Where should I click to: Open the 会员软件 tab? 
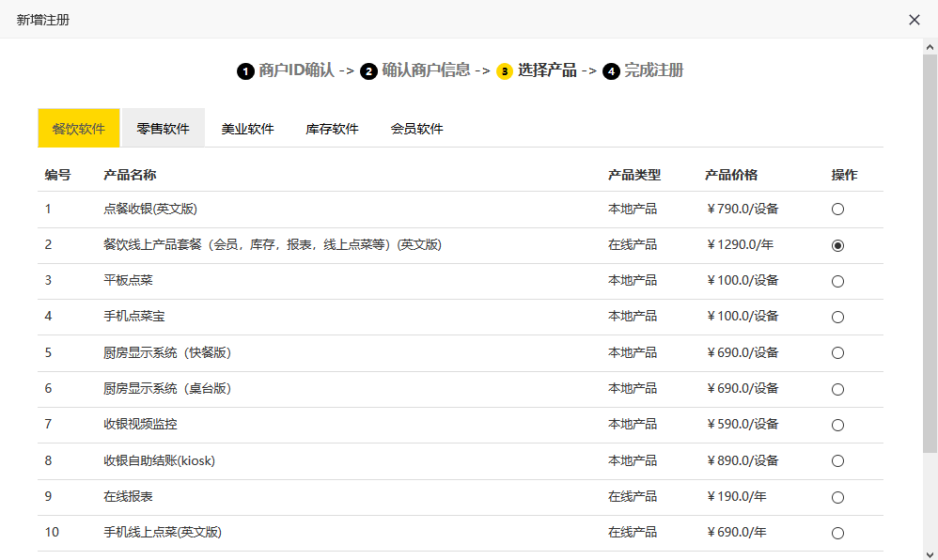(417, 128)
